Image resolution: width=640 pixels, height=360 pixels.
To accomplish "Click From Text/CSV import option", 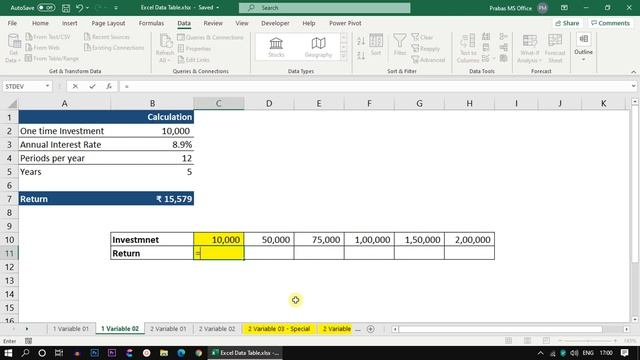I will coord(48,37).
